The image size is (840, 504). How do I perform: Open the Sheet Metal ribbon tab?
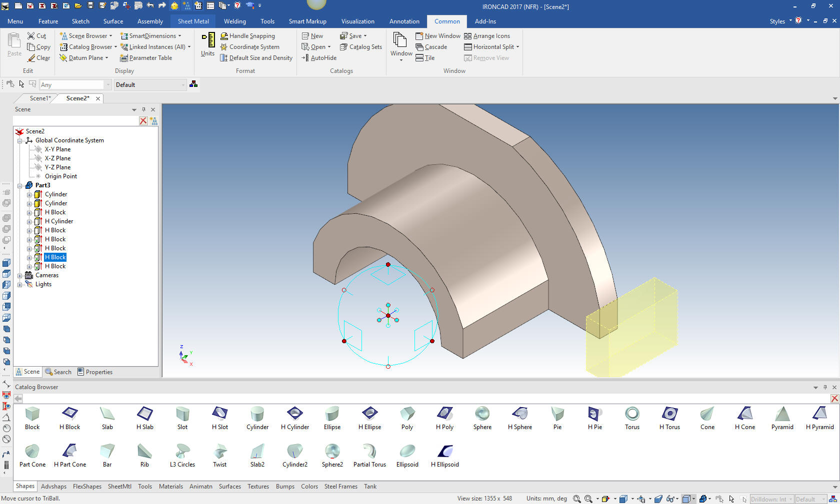point(193,21)
